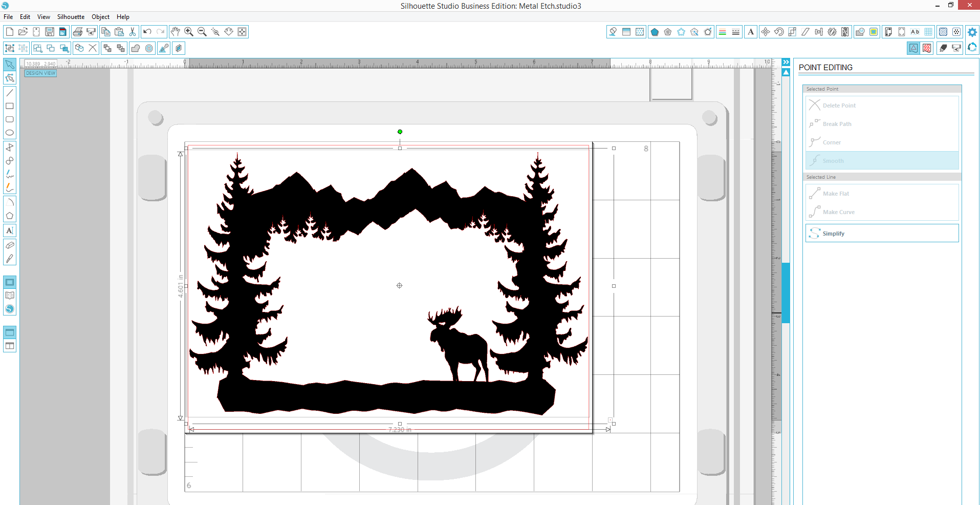Open the Library book icon
This screenshot has width=980, height=505.
10,296
